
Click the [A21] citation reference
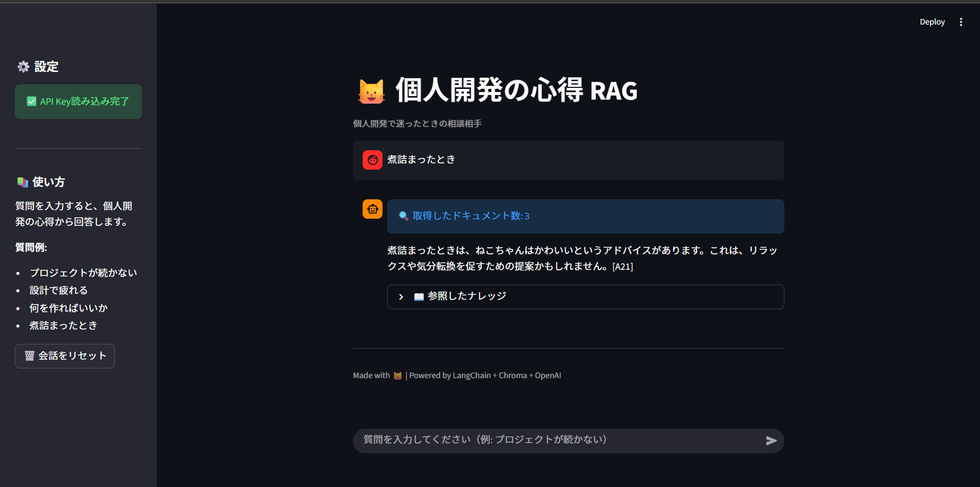pyautogui.click(x=622, y=266)
